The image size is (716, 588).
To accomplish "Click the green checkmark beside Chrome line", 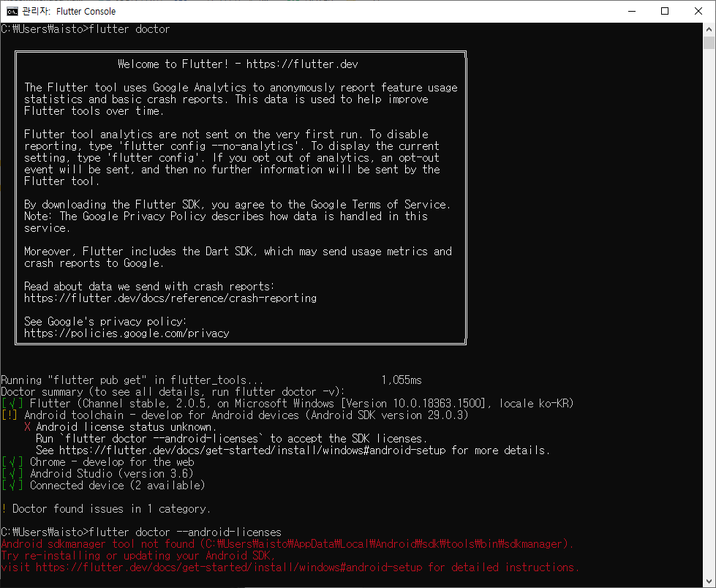I will click(x=12, y=462).
